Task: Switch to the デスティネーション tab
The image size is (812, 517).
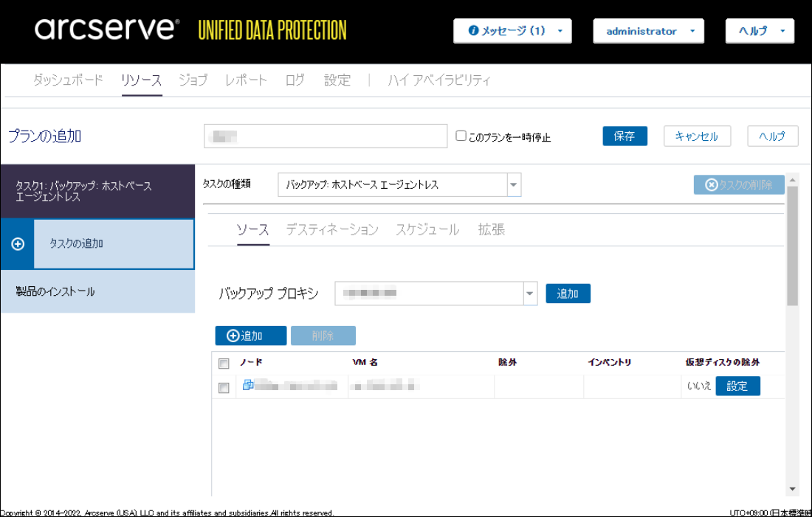Action: point(331,229)
